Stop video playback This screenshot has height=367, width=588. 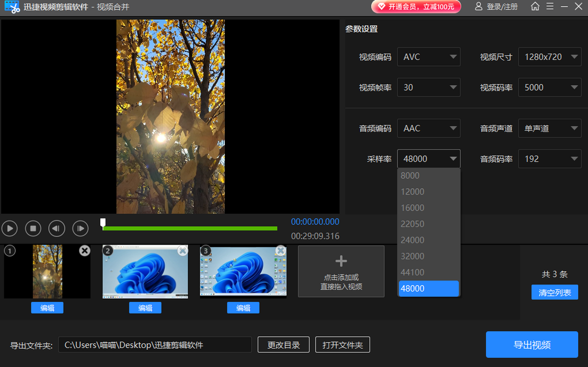33,228
